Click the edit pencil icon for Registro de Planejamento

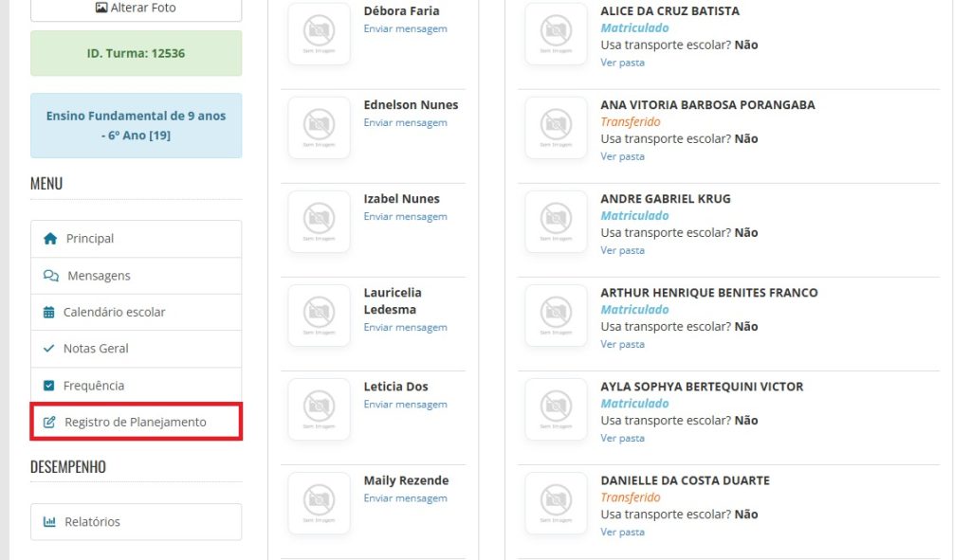click(x=49, y=422)
